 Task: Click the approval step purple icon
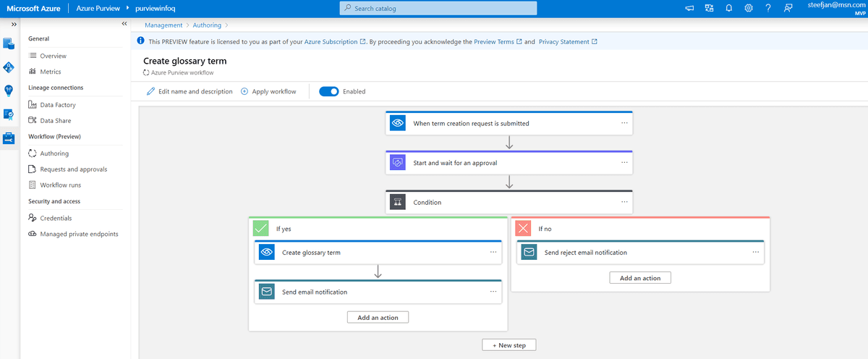[x=397, y=163]
